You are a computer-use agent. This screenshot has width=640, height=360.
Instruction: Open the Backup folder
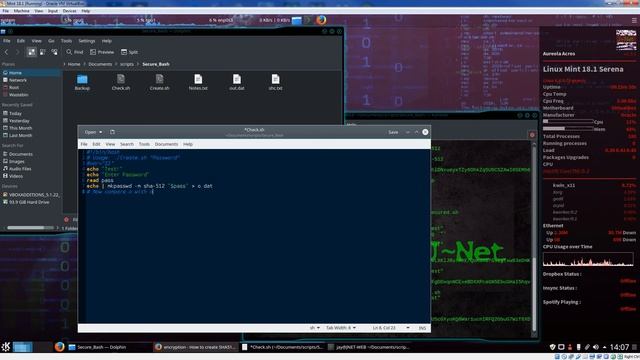pyautogui.click(x=82, y=82)
